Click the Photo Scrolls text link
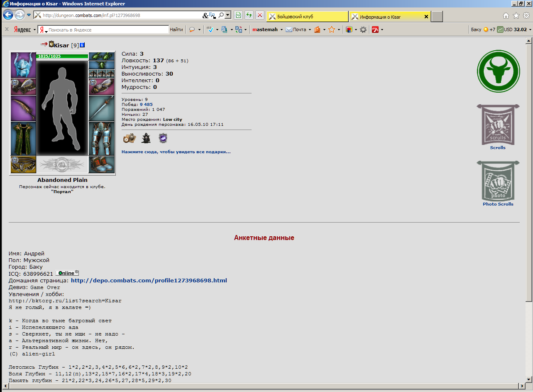 pyautogui.click(x=498, y=204)
